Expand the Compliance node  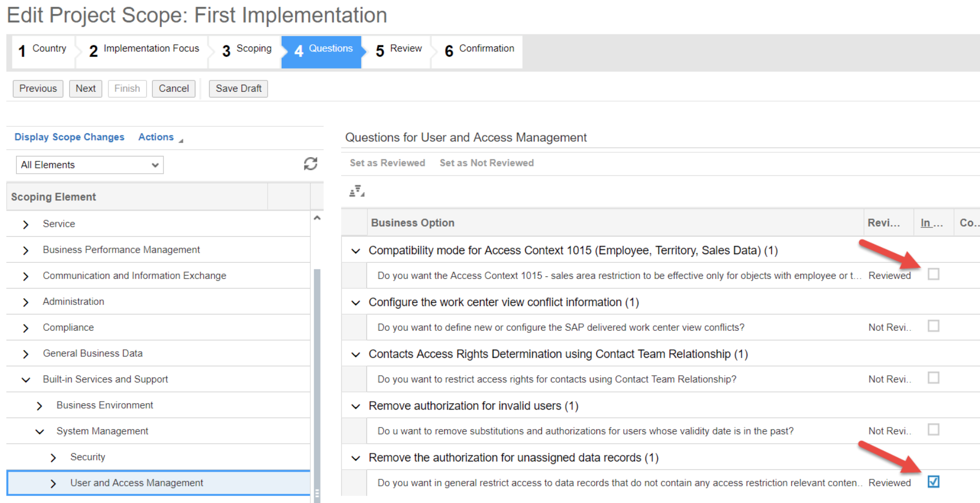pos(25,328)
